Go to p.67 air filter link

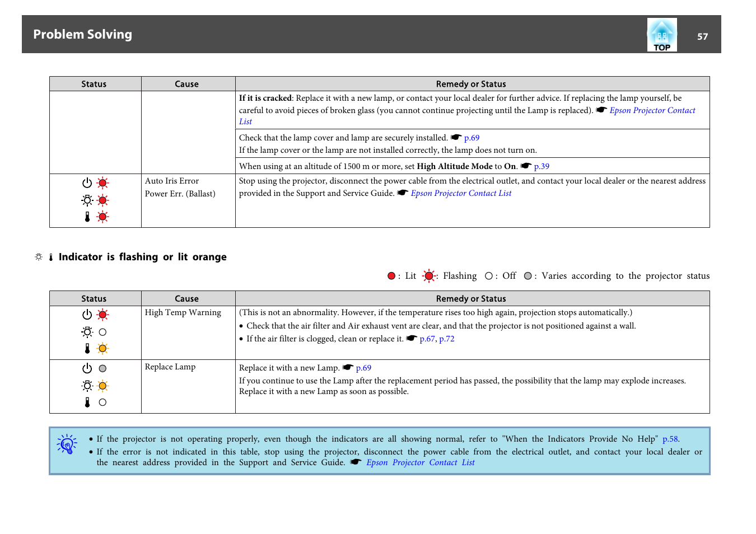(x=427, y=339)
